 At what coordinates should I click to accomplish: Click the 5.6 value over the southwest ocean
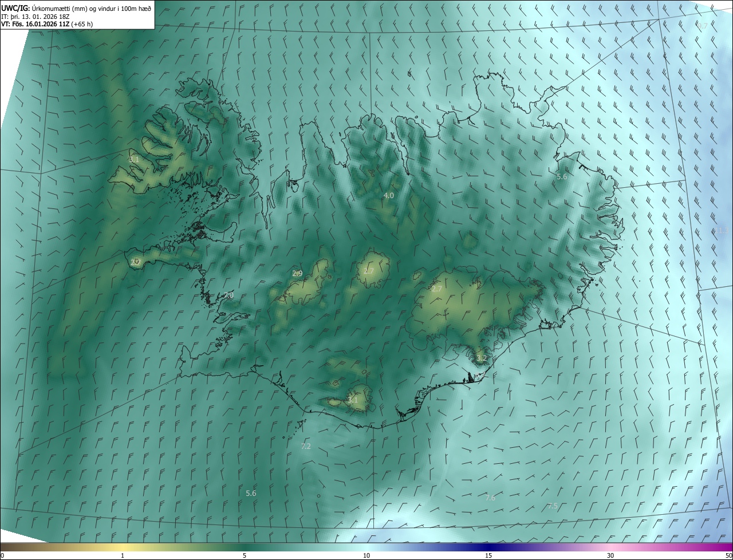pyautogui.click(x=251, y=493)
